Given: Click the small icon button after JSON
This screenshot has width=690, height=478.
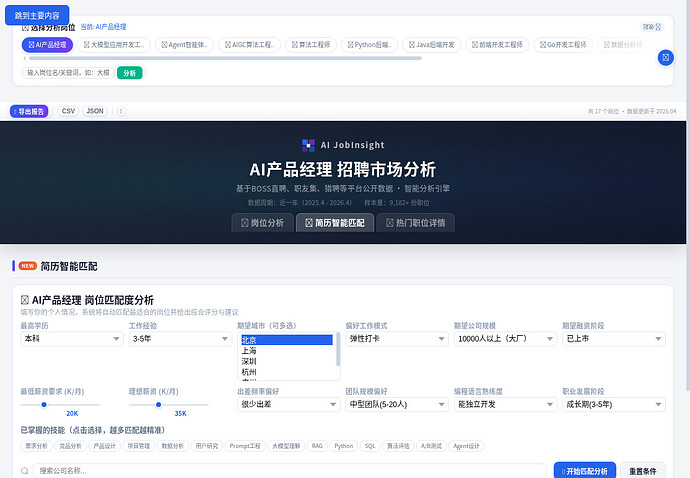Looking at the screenshot, I should (121, 111).
